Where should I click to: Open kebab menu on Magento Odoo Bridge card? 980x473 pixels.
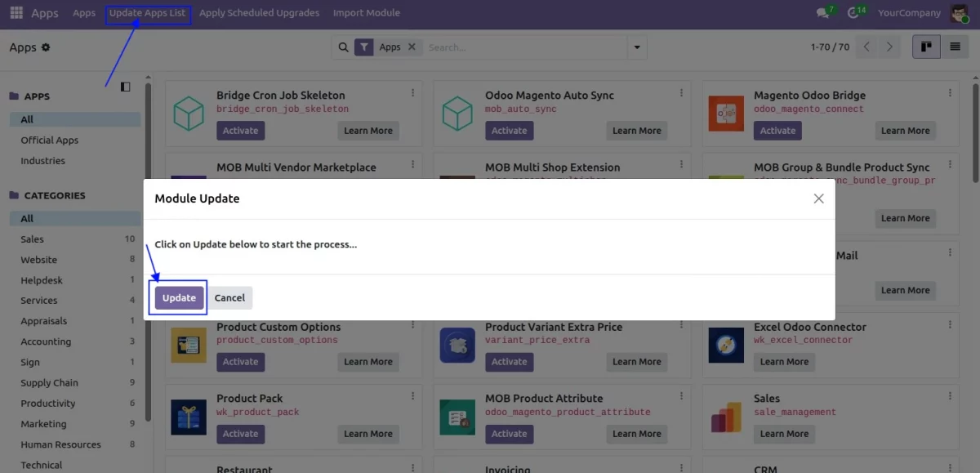tap(950, 93)
